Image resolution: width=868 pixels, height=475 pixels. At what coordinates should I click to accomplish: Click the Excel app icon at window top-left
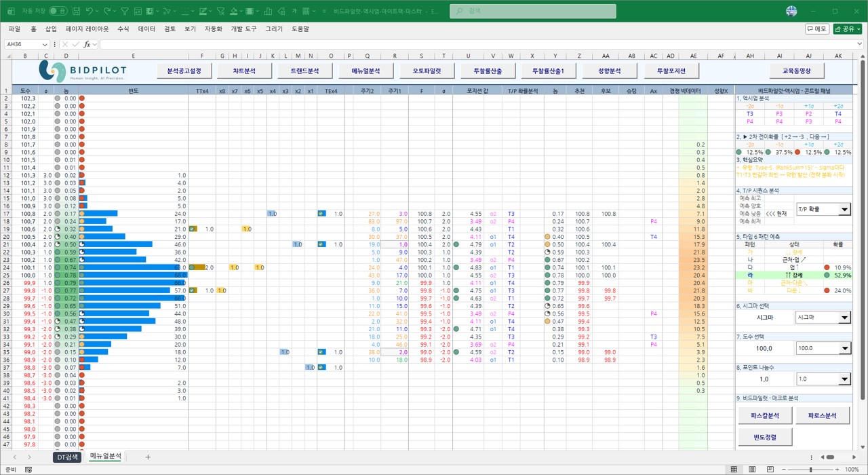pos(11,11)
